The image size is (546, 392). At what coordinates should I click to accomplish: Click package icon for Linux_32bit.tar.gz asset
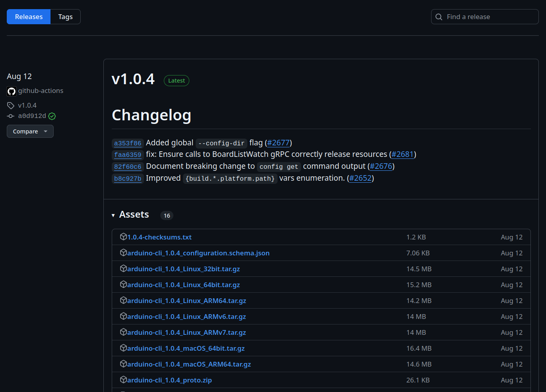123,268
